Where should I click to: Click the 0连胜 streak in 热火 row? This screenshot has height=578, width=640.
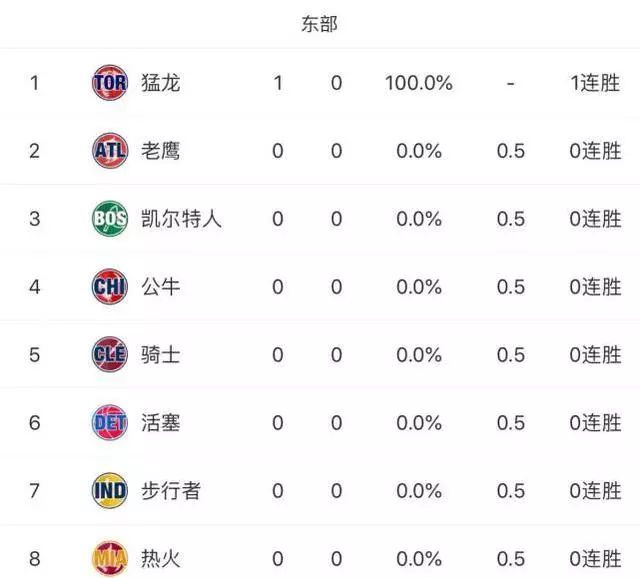tap(595, 558)
